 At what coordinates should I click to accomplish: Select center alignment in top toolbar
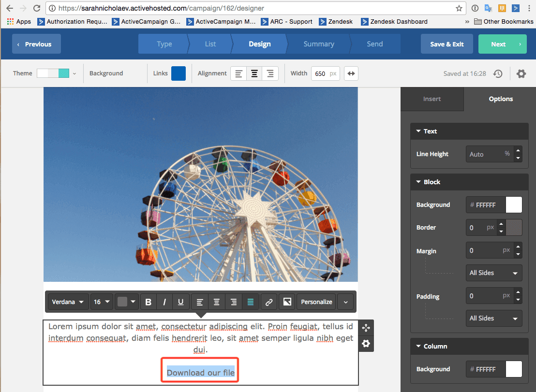pos(254,73)
